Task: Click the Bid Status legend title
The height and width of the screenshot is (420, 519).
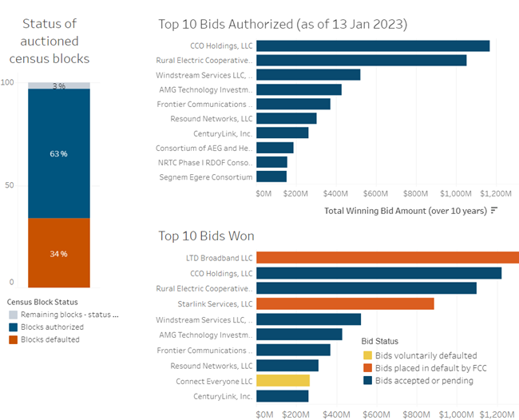Action: (379, 341)
